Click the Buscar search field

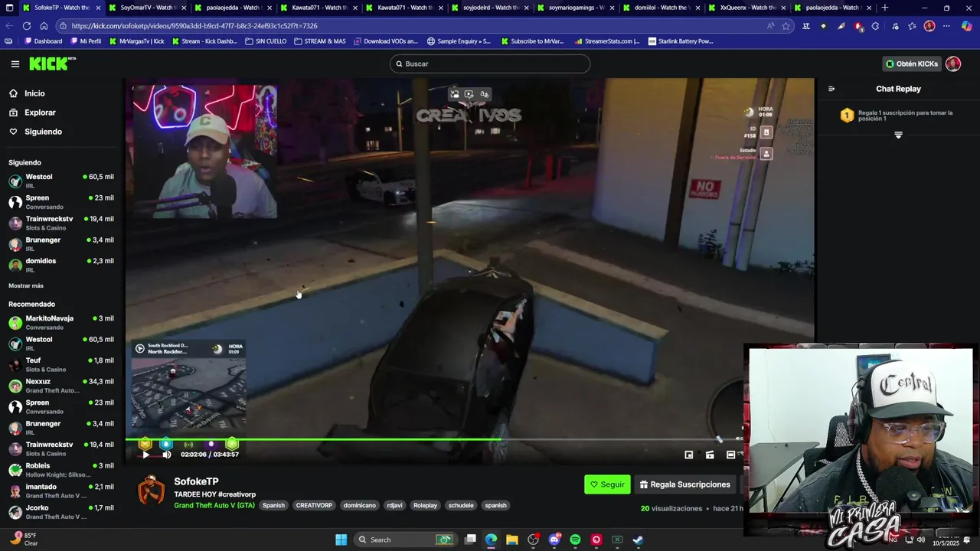pos(490,64)
